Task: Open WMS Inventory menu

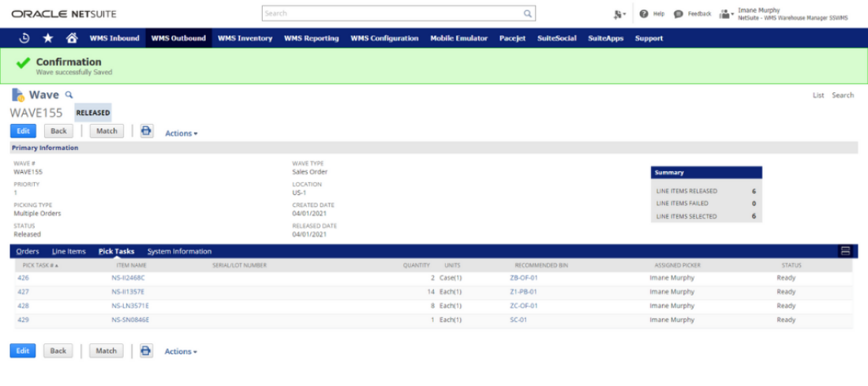Action: point(245,38)
